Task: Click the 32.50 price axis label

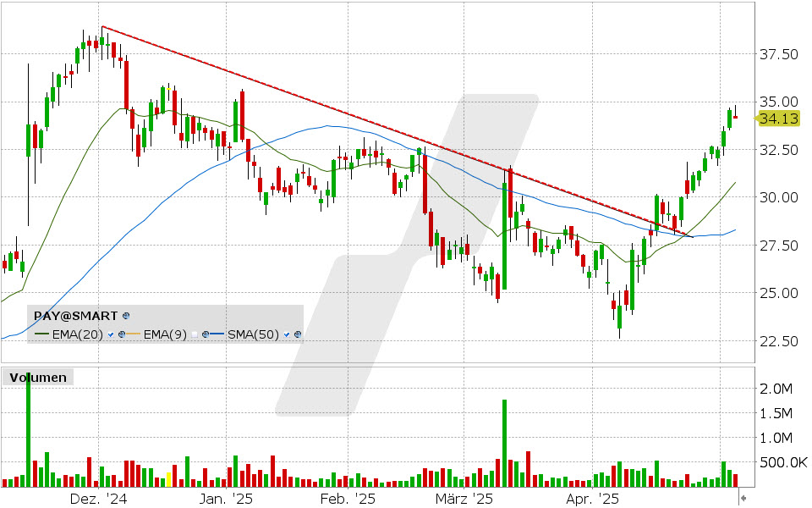Action: [778, 150]
